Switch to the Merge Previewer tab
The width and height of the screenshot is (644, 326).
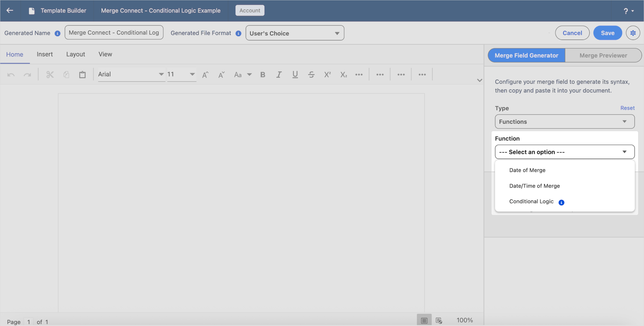click(603, 55)
